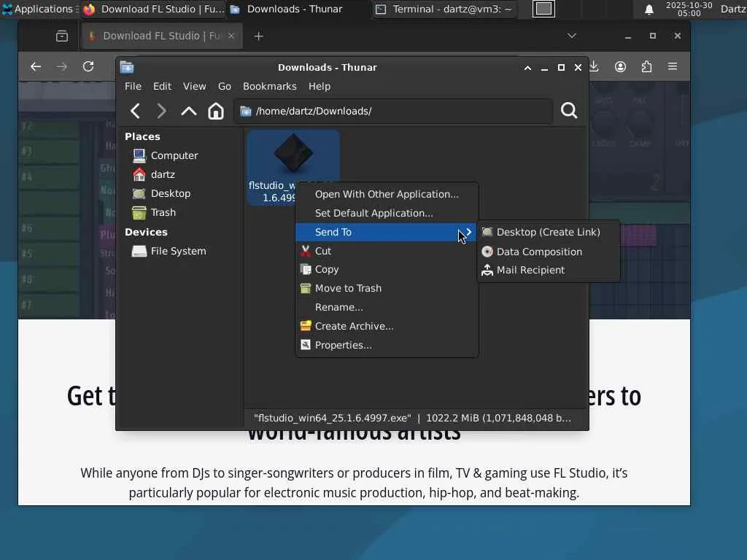This screenshot has height=560, width=747.
Task: Expand the Send To submenu
Action: tap(387, 232)
